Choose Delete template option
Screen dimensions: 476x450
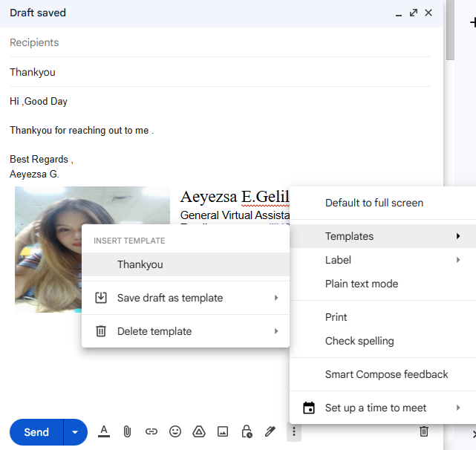(x=186, y=331)
